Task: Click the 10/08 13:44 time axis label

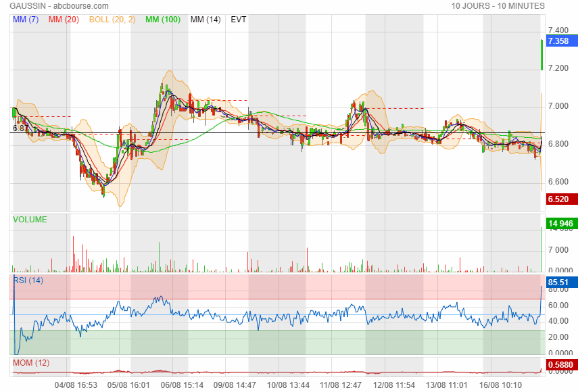Action: 288,385
